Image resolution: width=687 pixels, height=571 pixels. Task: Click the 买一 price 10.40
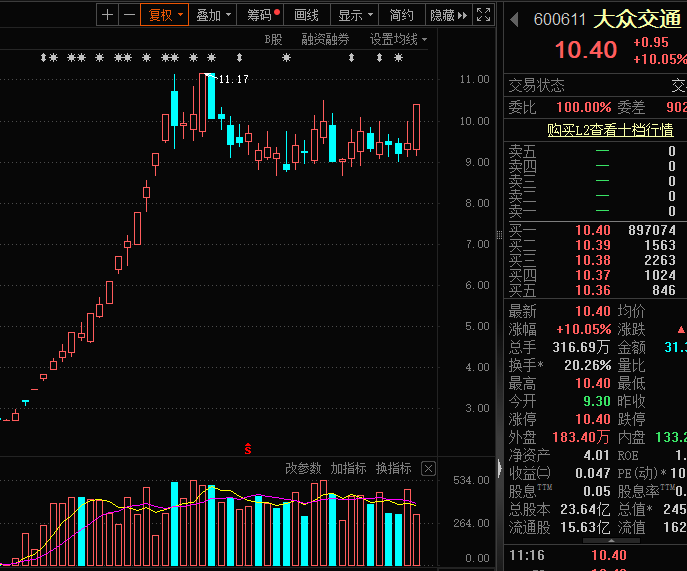point(593,230)
